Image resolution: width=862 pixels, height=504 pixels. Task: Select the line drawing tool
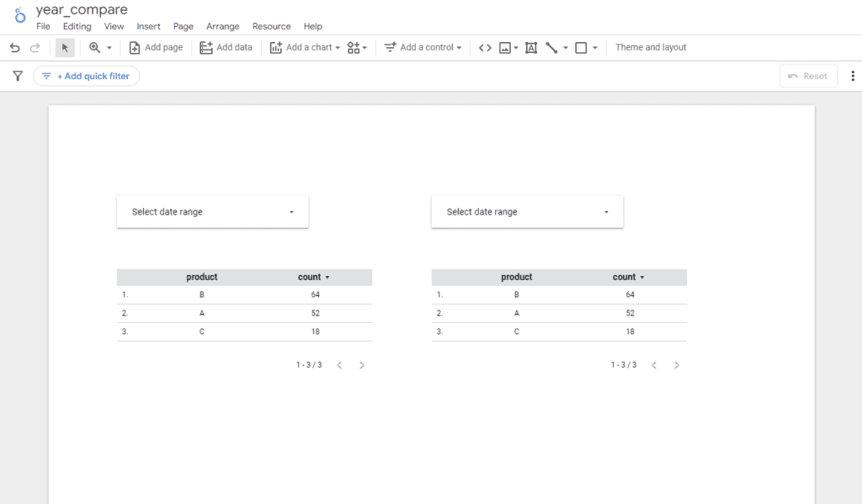coord(552,48)
